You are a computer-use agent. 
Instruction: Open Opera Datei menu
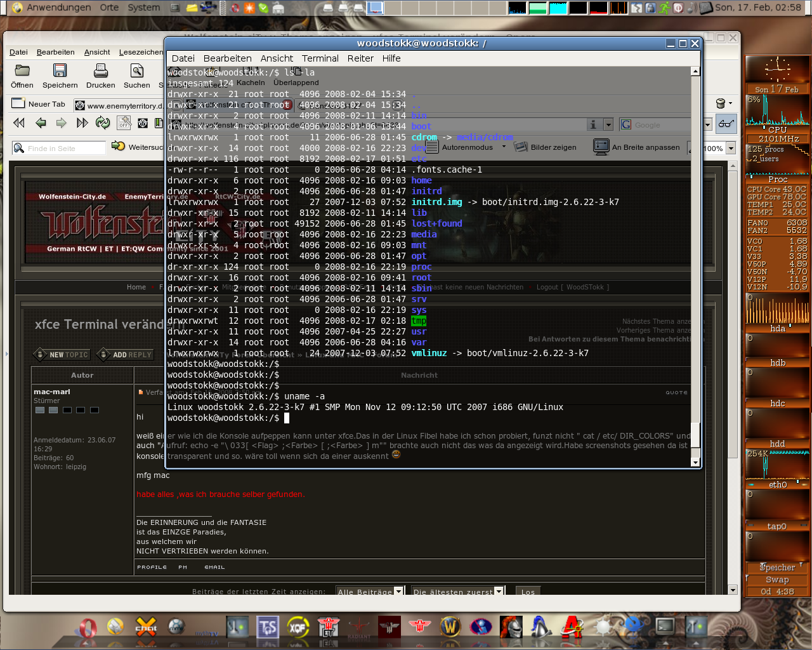pyautogui.click(x=18, y=52)
